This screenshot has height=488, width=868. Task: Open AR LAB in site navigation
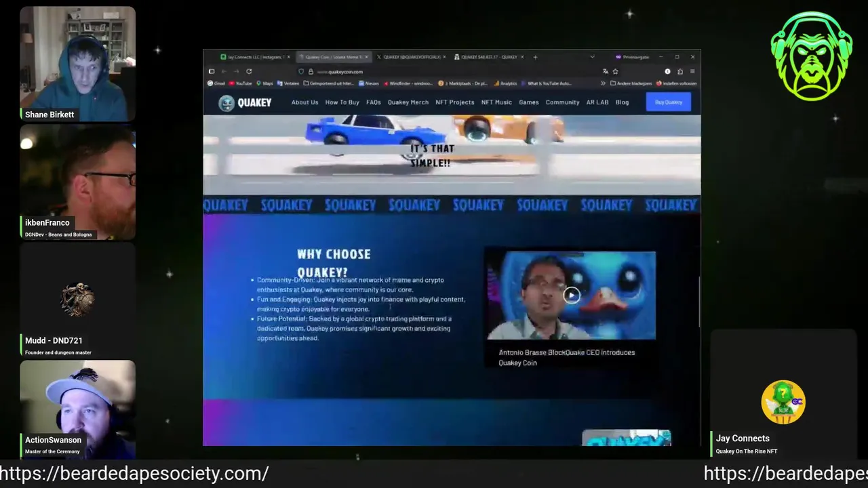tap(597, 102)
